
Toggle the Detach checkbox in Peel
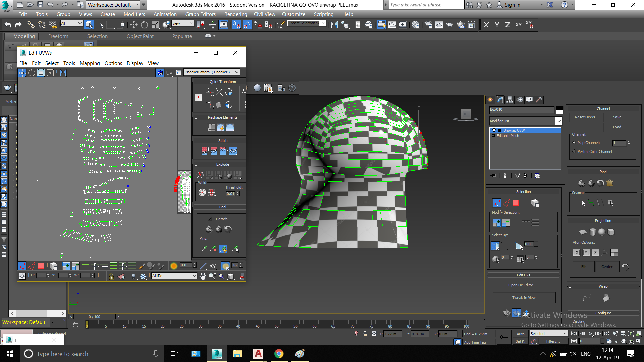point(210,219)
